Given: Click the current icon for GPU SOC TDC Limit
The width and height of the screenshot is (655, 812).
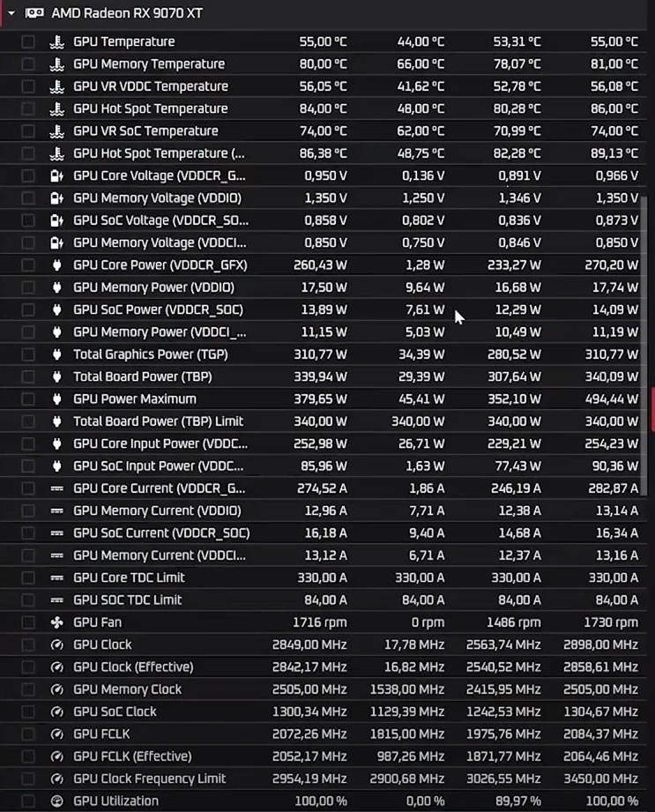Looking at the screenshot, I should pyautogui.click(x=57, y=600).
